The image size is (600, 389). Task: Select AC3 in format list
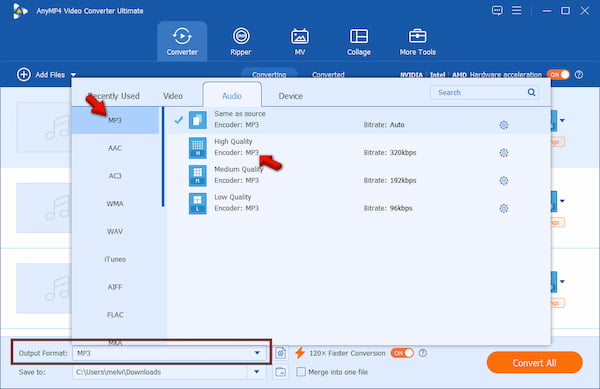click(x=115, y=176)
